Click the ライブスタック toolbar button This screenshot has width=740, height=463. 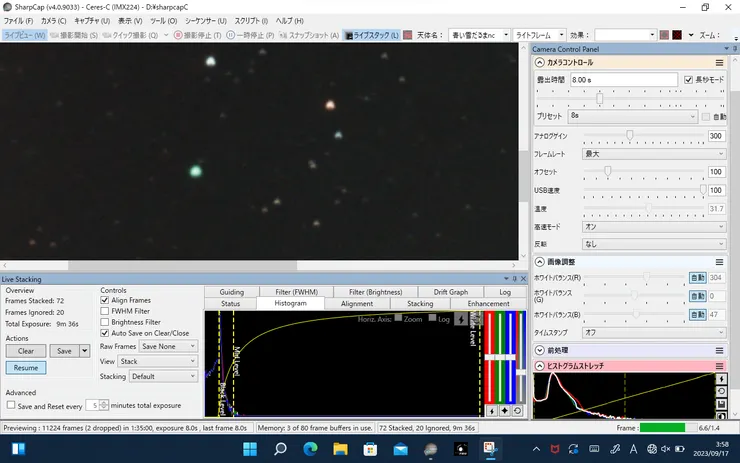coord(371,35)
